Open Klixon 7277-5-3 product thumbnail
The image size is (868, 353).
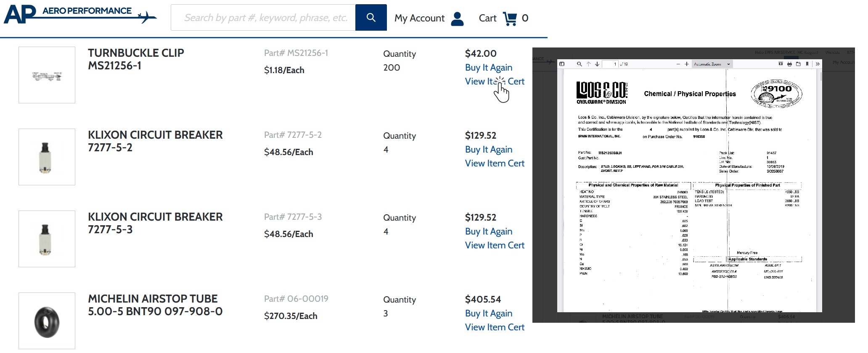(47, 239)
